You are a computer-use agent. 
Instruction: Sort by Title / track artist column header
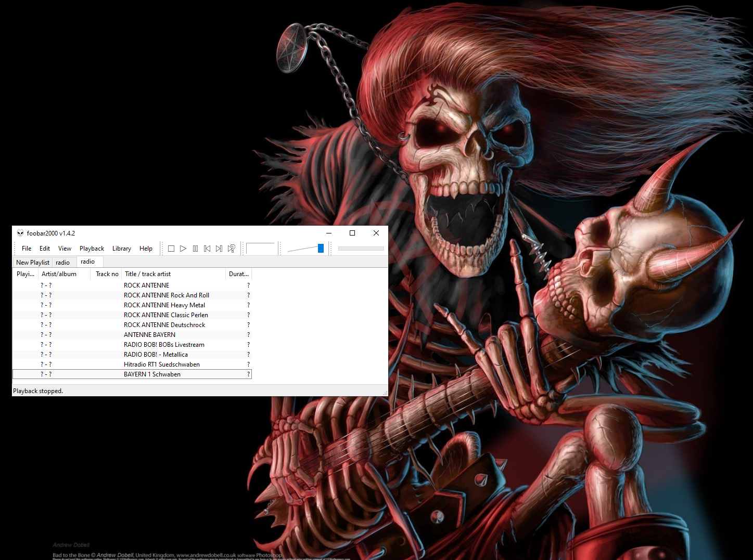pyautogui.click(x=174, y=274)
